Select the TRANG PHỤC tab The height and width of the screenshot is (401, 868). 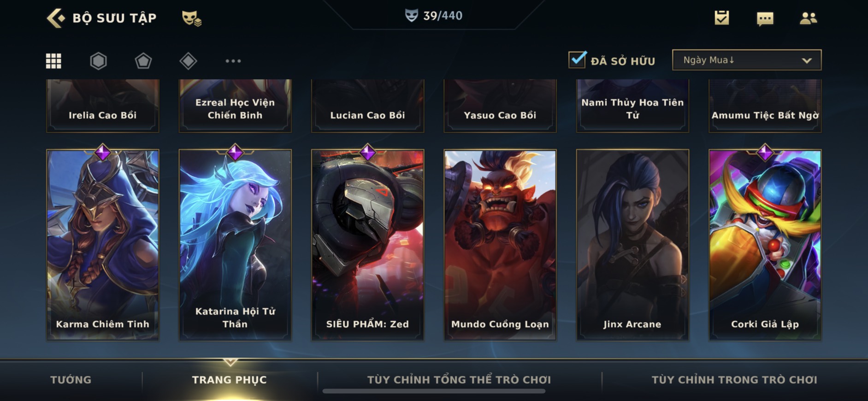pos(229,380)
